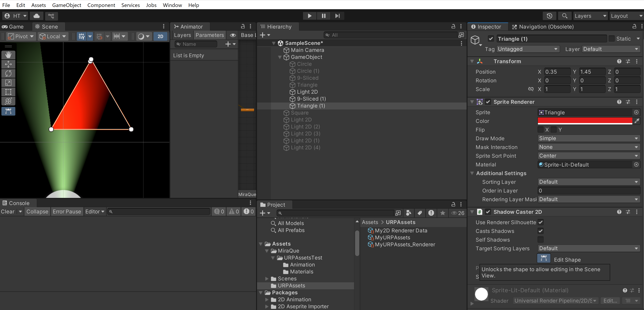Open the Unity cloud services icon
This screenshot has height=310, width=644.
36,16
